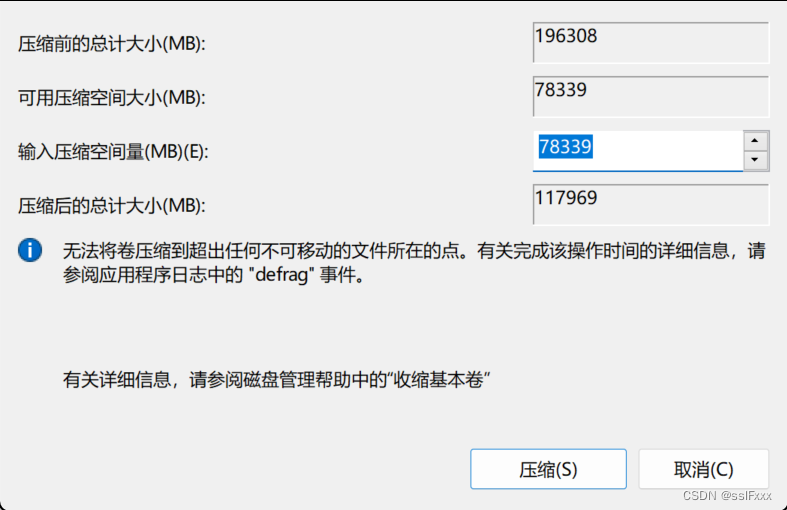Click the 可用压缩空间大小(MB) label
Image resolution: width=787 pixels, height=510 pixels.
112,97
